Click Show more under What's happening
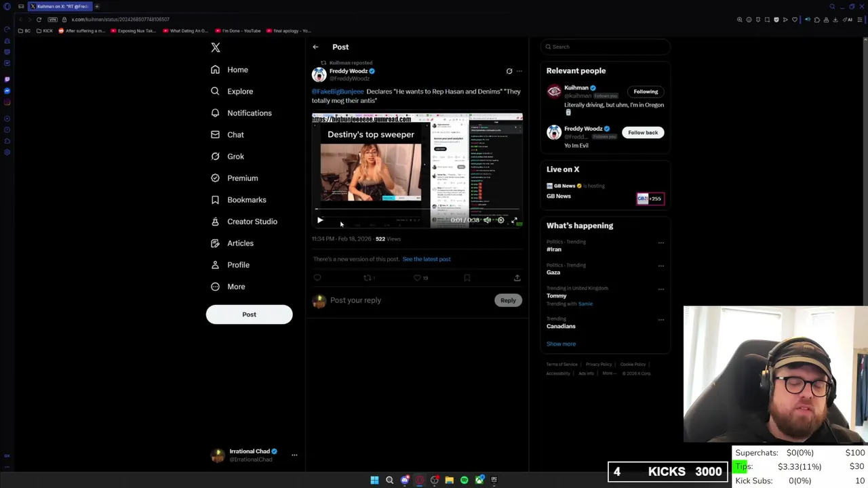The height and width of the screenshot is (488, 868). tap(561, 344)
